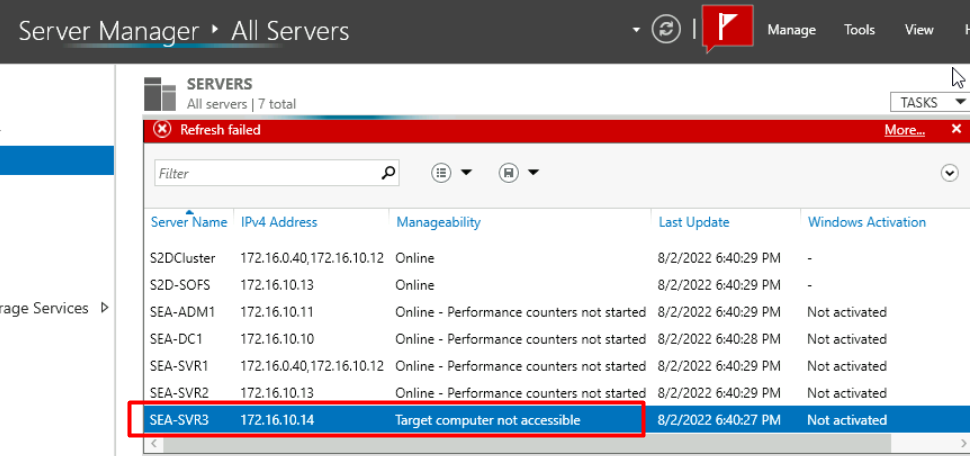Open the list criteria options icon
Viewport: 970px width, 456px height.
coord(440,173)
